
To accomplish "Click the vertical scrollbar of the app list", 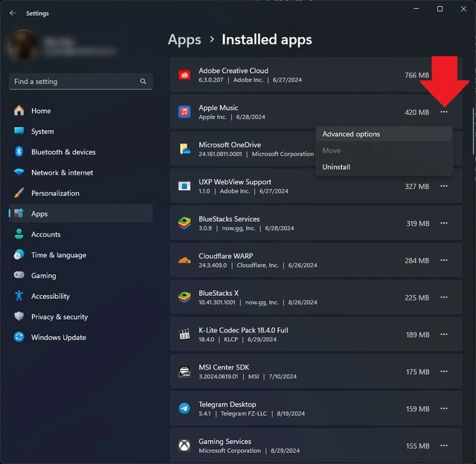I will (473, 132).
